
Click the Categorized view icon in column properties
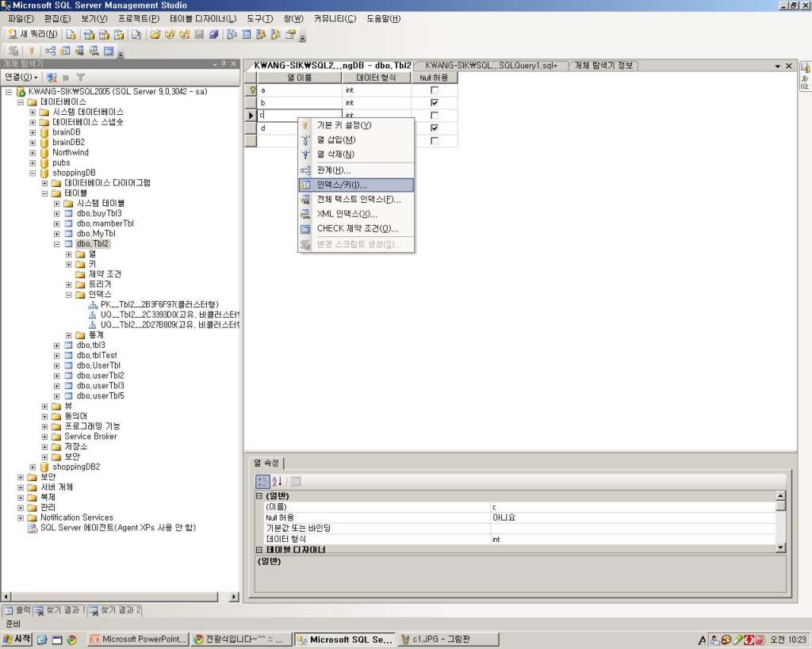262,482
